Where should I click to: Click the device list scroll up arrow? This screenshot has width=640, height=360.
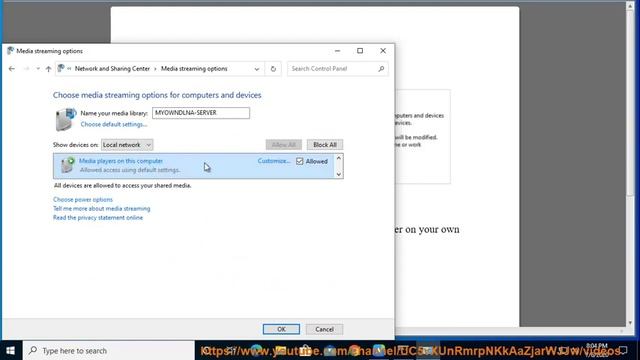tap(338, 158)
